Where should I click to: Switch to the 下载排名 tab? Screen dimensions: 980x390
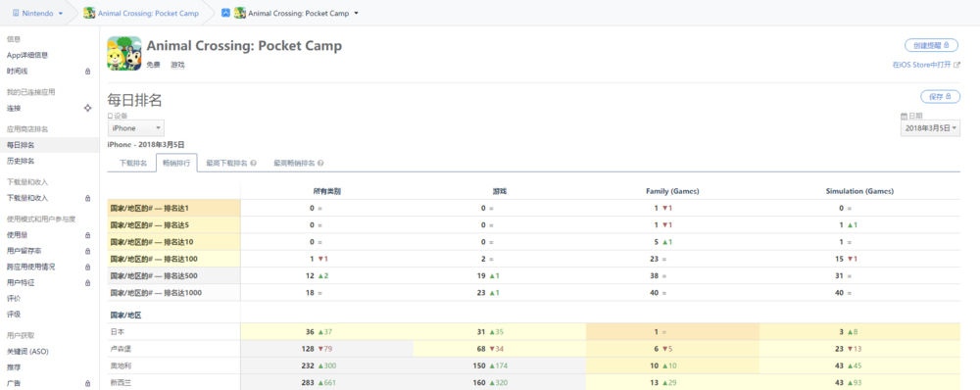tap(133, 163)
